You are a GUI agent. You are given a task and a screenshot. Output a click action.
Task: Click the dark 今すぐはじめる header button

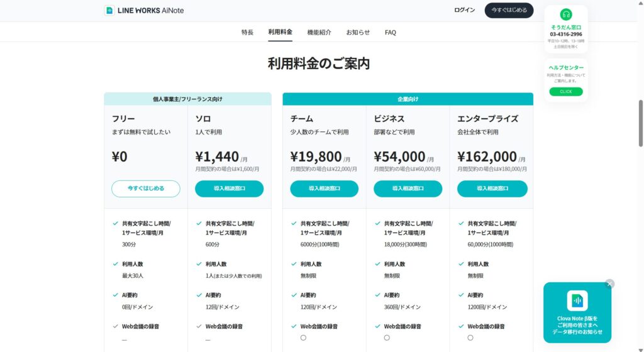509,10
